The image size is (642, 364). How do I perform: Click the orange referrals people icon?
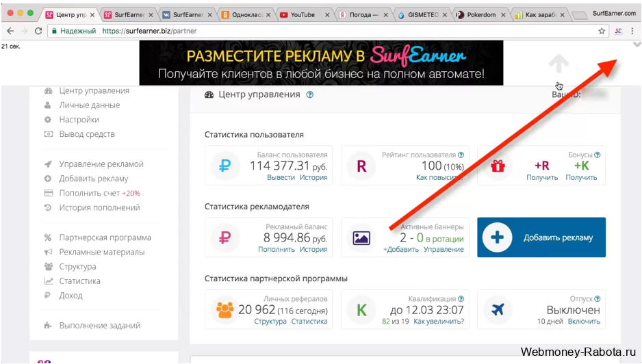(x=224, y=309)
